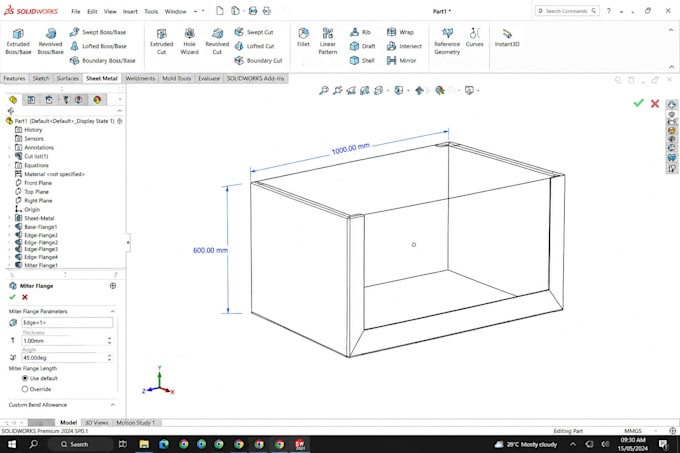Viewport: 680px width, 453px height.
Task: Click the Swept Boss/Base button
Action: [98, 32]
